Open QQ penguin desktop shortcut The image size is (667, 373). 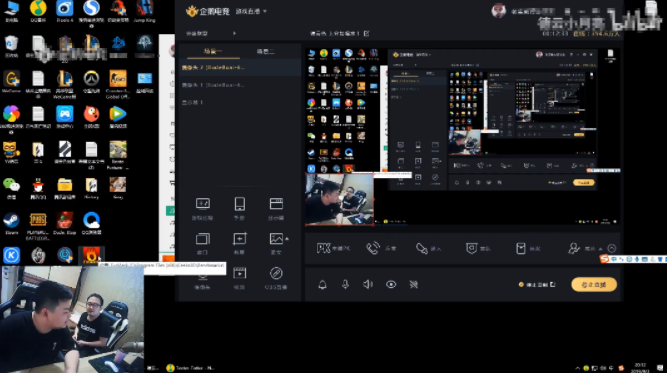click(x=38, y=188)
